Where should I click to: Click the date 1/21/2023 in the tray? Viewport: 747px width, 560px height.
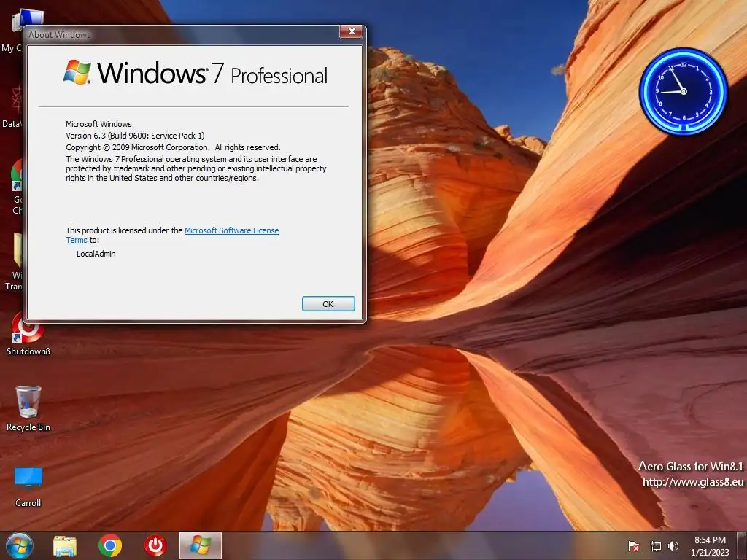click(x=710, y=553)
